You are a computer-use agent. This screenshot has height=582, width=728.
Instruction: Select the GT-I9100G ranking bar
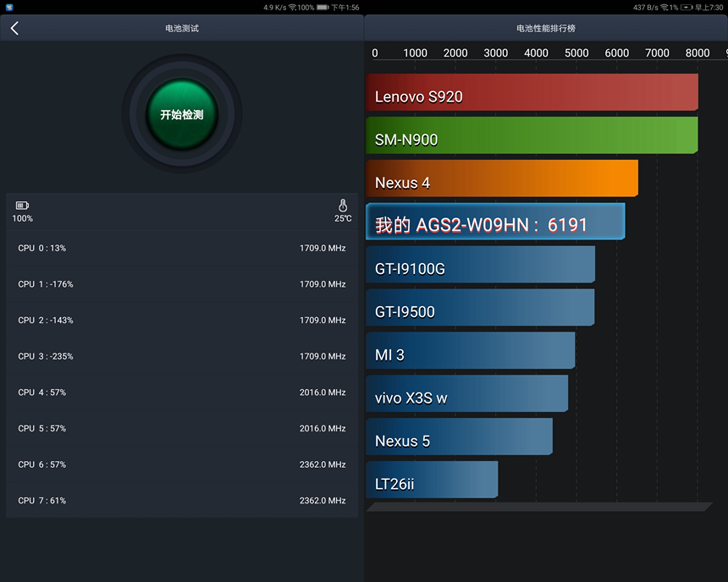pyautogui.click(x=480, y=264)
